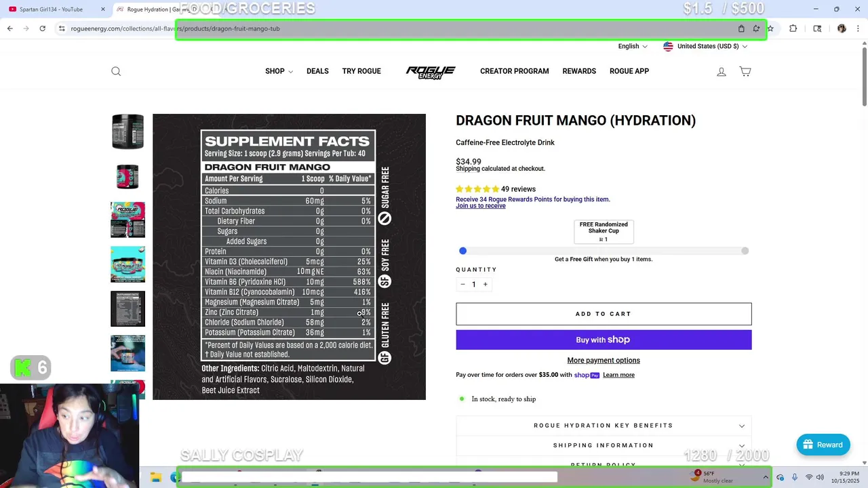Click Join us to receive link
Image resolution: width=868 pixels, height=488 pixels.
tap(481, 206)
